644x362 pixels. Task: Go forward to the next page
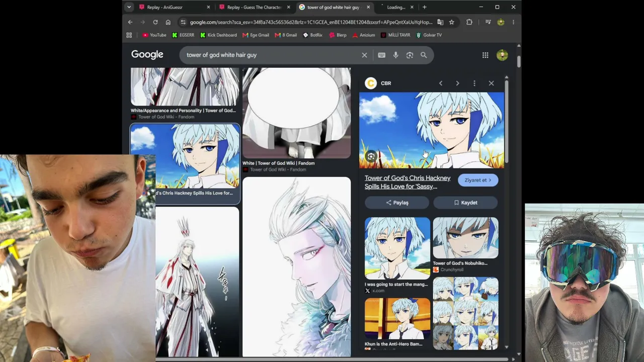(x=143, y=22)
